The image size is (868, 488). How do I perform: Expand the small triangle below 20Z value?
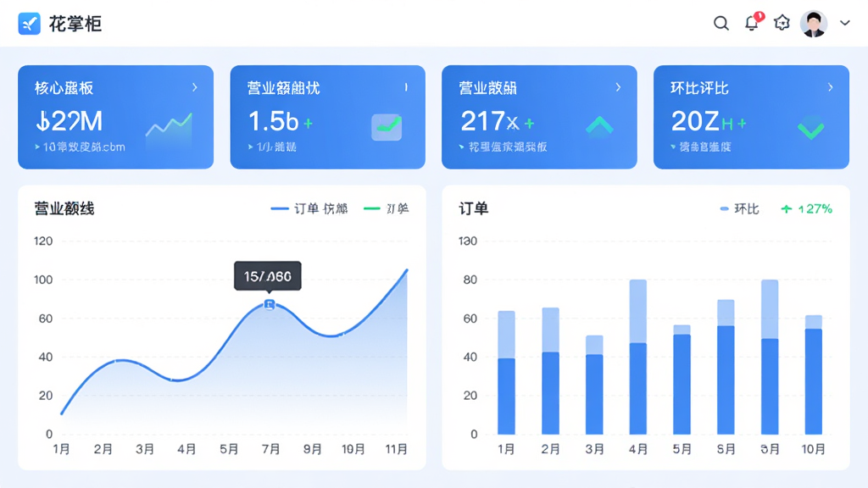tap(673, 147)
